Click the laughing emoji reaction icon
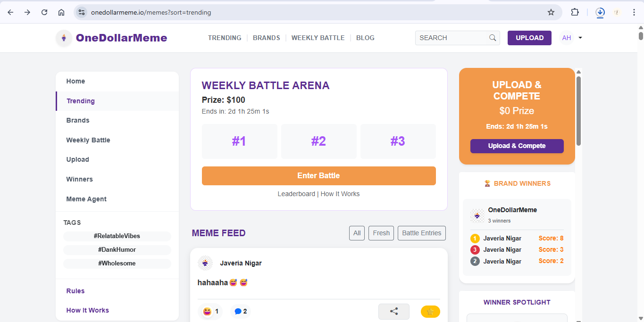Viewport: 644px width, 322px height. coord(207,311)
